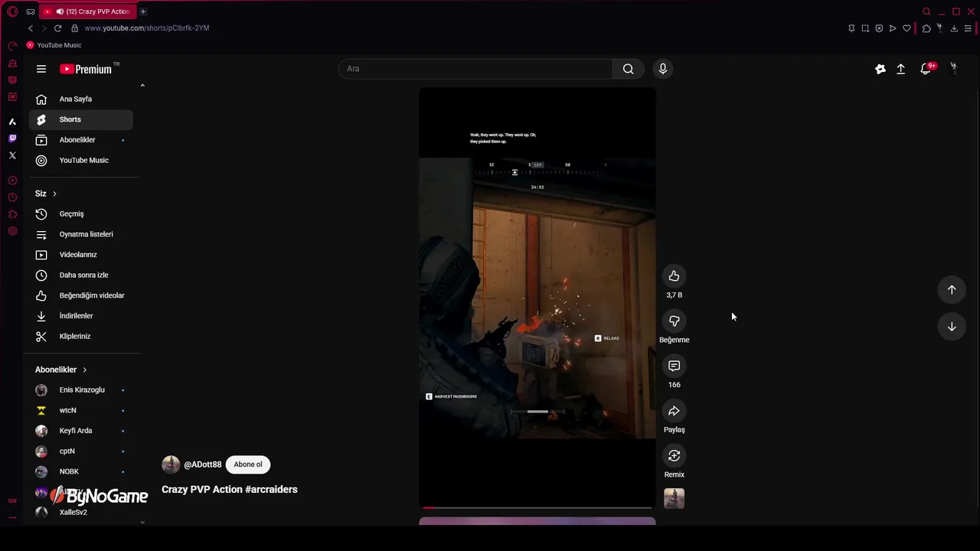Viewport: 980px width, 551px height.
Task: Click the pinboard pin icon
Action: [851, 28]
